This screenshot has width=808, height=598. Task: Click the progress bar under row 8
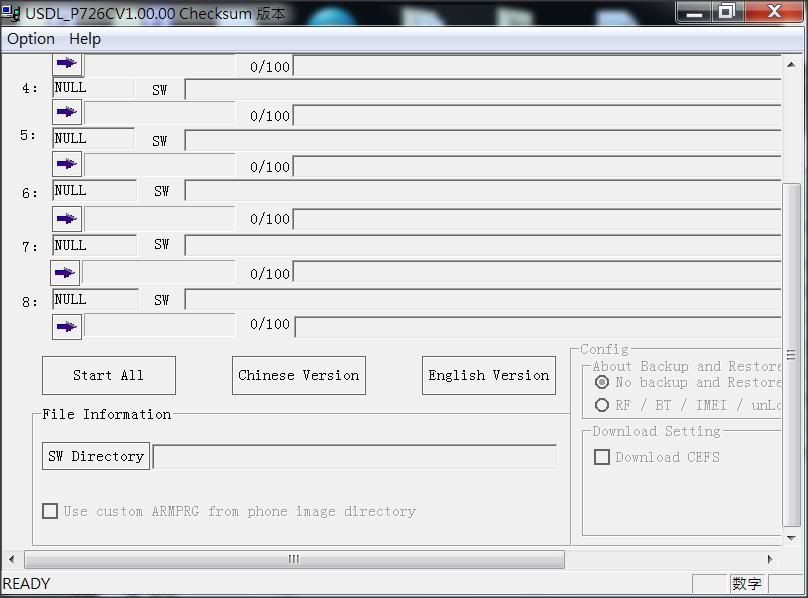[538, 327]
